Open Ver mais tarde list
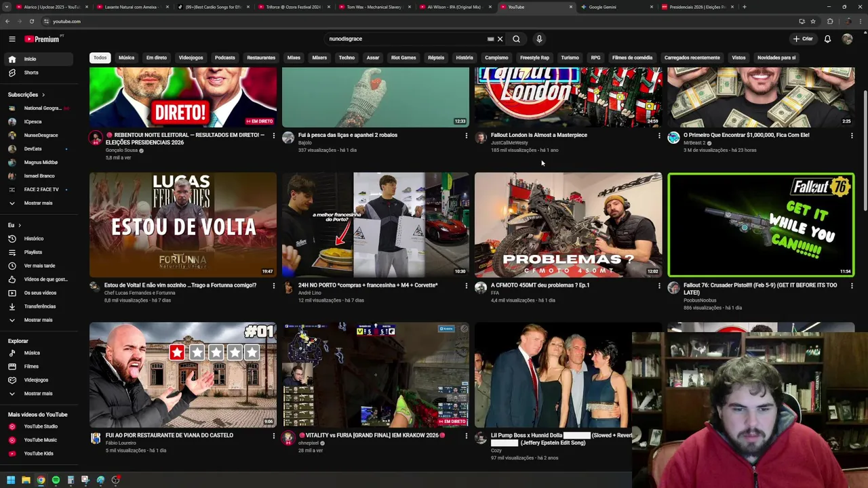The image size is (868, 488). pos(39,266)
